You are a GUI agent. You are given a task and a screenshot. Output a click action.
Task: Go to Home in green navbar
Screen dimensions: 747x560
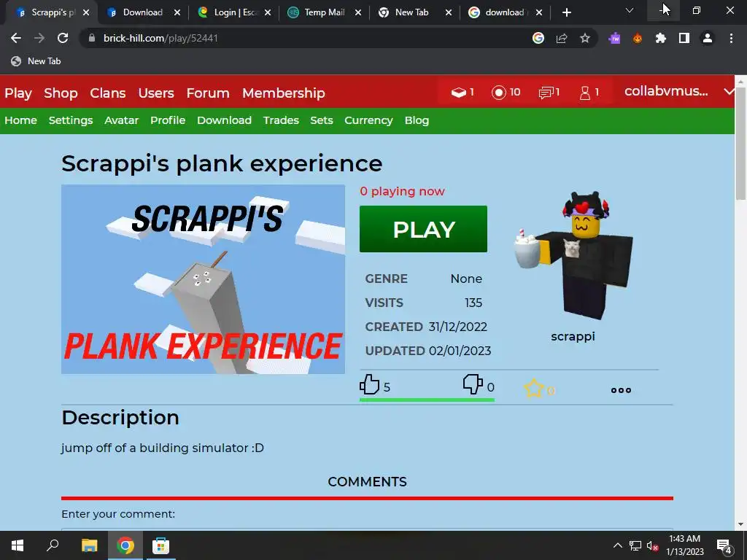pyautogui.click(x=20, y=120)
